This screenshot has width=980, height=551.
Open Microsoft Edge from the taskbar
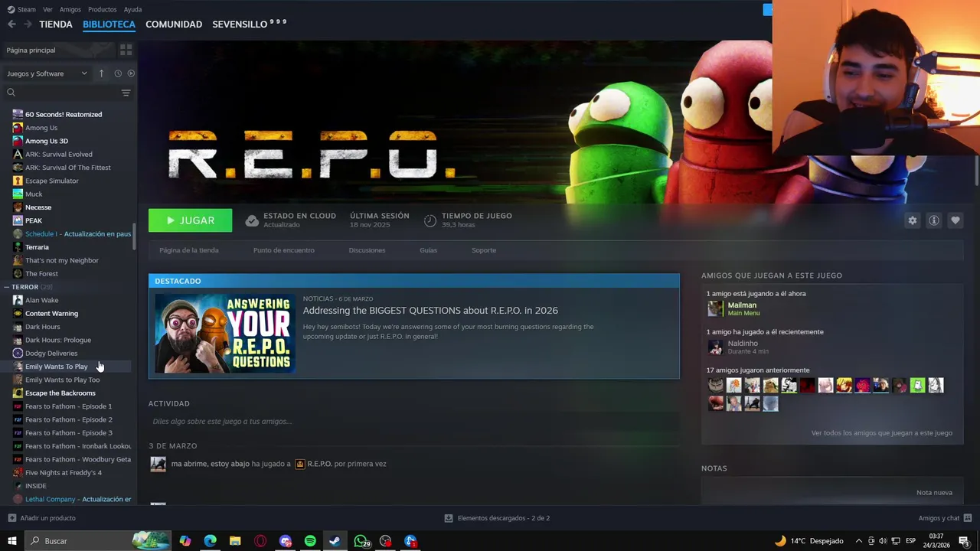211,541
